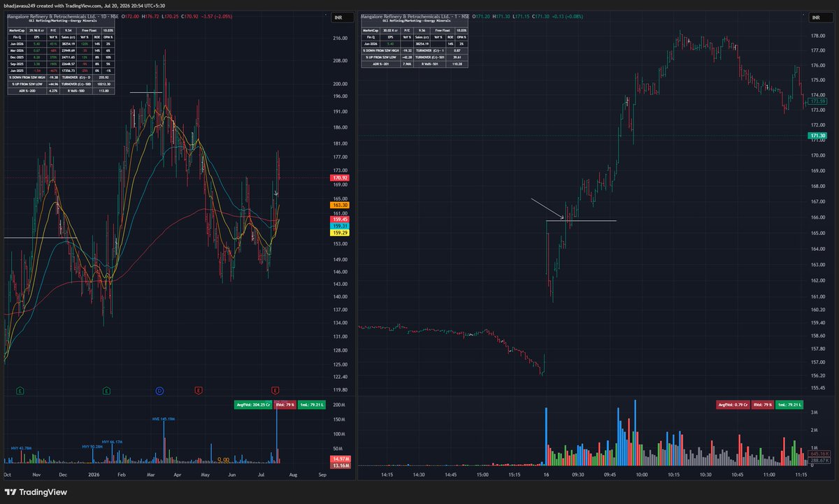Click the 171.30 price label on 1-minute chart
The height and width of the screenshot is (504, 839).
coord(818,136)
